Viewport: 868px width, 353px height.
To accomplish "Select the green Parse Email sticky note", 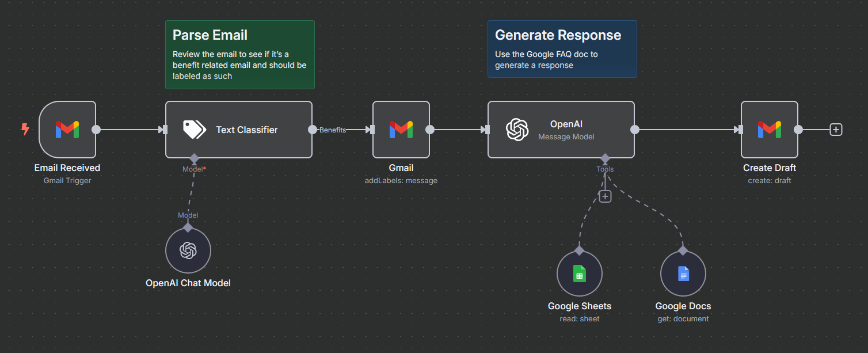I will 240,55.
